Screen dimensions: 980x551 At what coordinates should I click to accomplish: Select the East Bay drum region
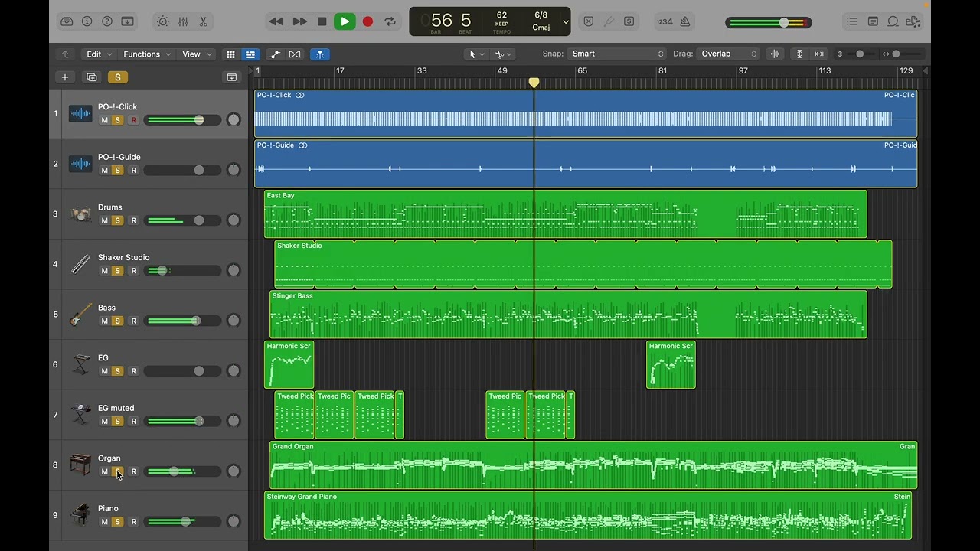click(x=565, y=214)
